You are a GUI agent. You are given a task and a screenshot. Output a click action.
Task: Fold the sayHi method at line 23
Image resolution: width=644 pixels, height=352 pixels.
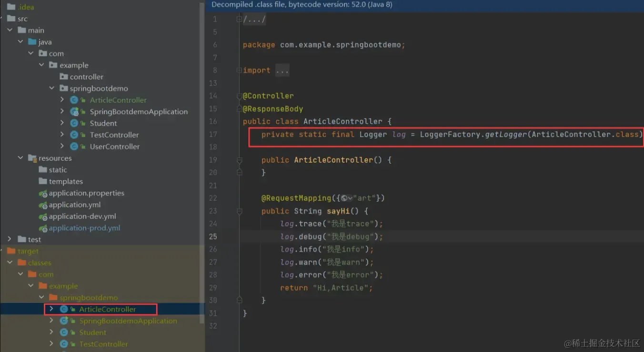240,211
